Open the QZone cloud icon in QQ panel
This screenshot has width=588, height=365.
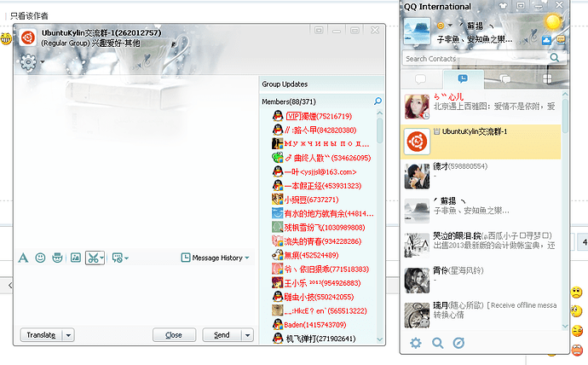point(546,40)
